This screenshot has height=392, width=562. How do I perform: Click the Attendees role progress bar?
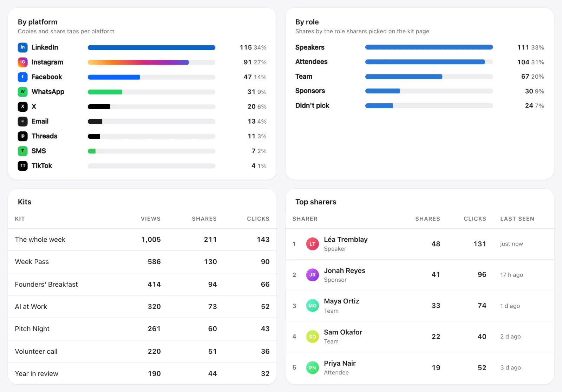429,62
